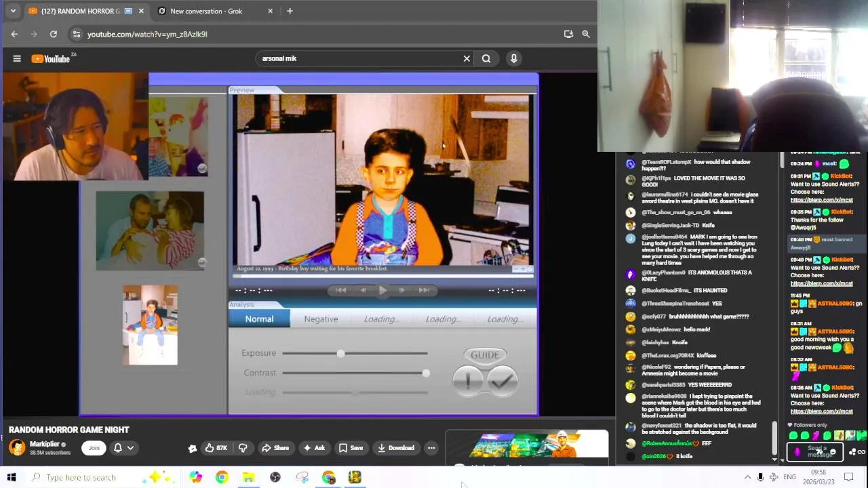This screenshot has width=868, height=488.
Task: Click the checkmark round button
Action: pyautogui.click(x=501, y=381)
